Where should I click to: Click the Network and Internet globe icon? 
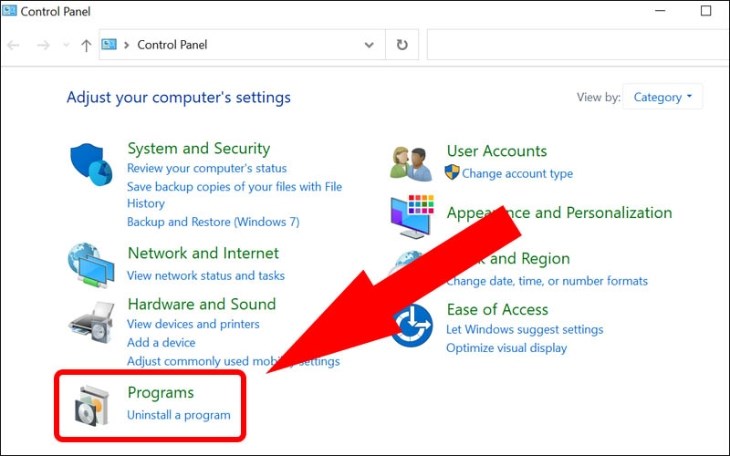coord(91,265)
